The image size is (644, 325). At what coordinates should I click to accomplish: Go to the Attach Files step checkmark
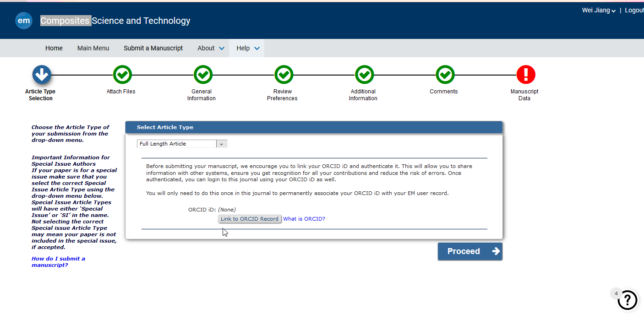coord(122,75)
